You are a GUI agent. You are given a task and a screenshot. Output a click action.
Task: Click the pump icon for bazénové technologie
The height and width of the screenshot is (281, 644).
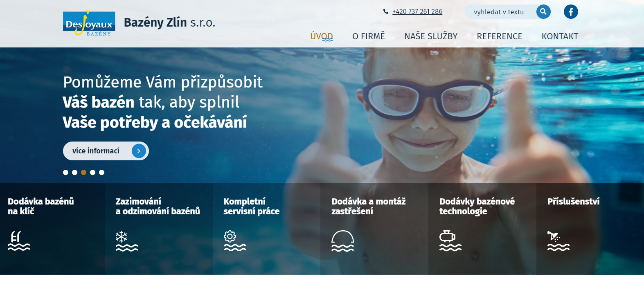pos(450,241)
